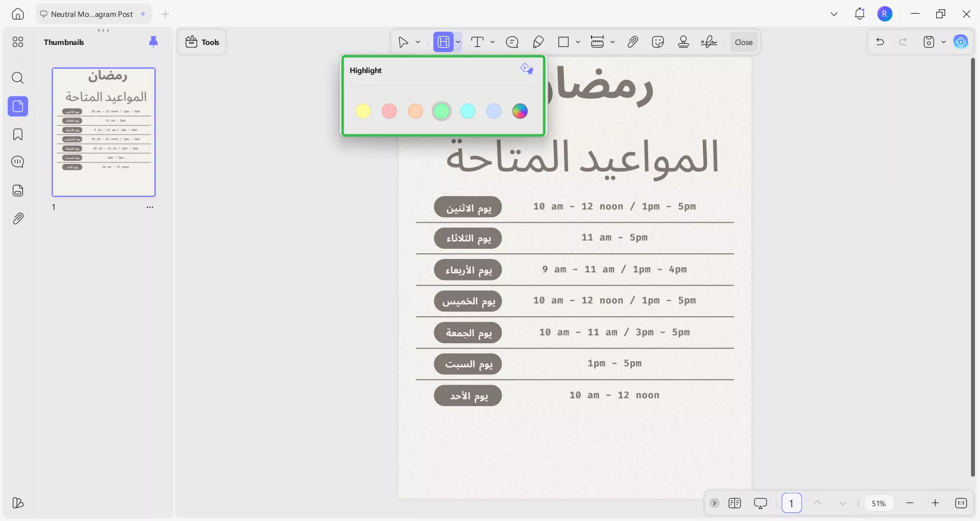Open the Tools menu
The image size is (980, 521).
pos(202,42)
